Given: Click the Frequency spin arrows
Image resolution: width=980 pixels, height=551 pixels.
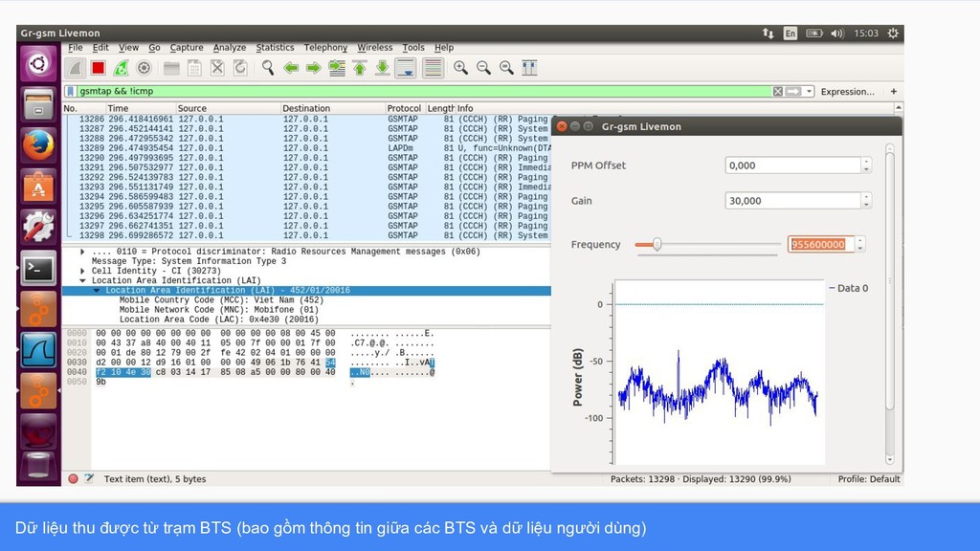Looking at the screenshot, I should [x=860, y=244].
